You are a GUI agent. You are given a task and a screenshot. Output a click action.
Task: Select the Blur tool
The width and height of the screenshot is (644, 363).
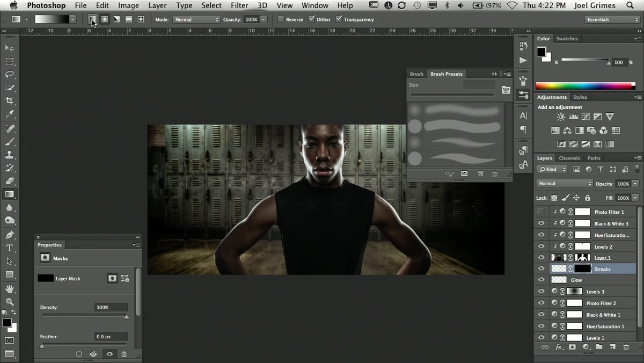[10, 207]
